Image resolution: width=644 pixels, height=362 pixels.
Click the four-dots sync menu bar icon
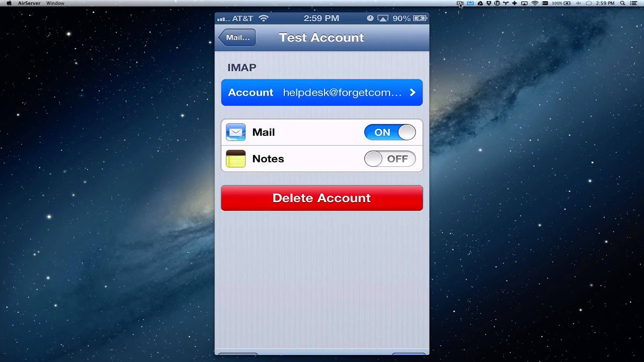click(578, 3)
